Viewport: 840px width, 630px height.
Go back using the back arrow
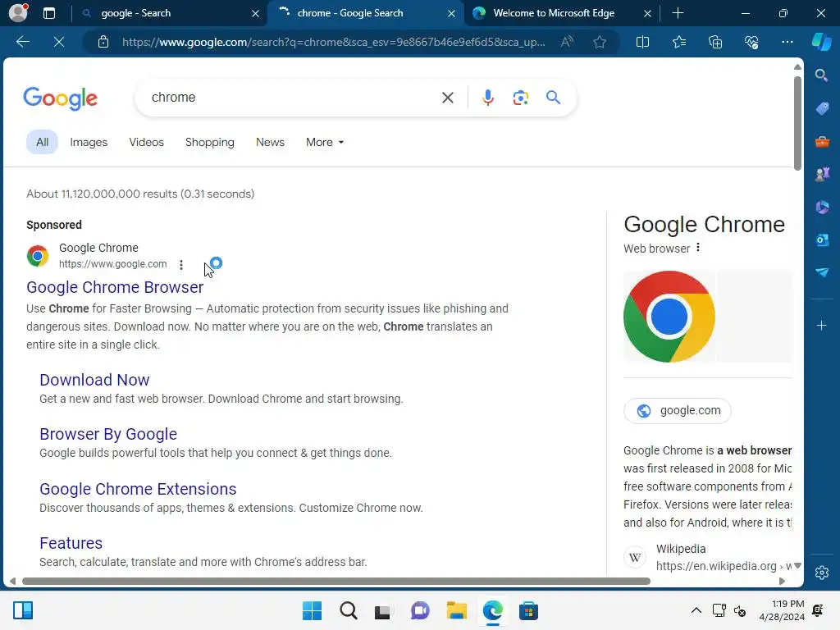pos(22,42)
